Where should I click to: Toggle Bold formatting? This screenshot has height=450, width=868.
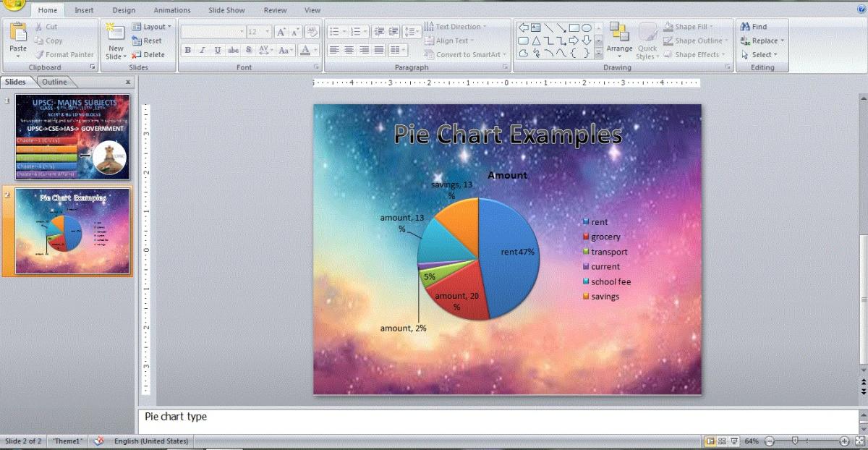pyautogui.click(x=188, y=50)
